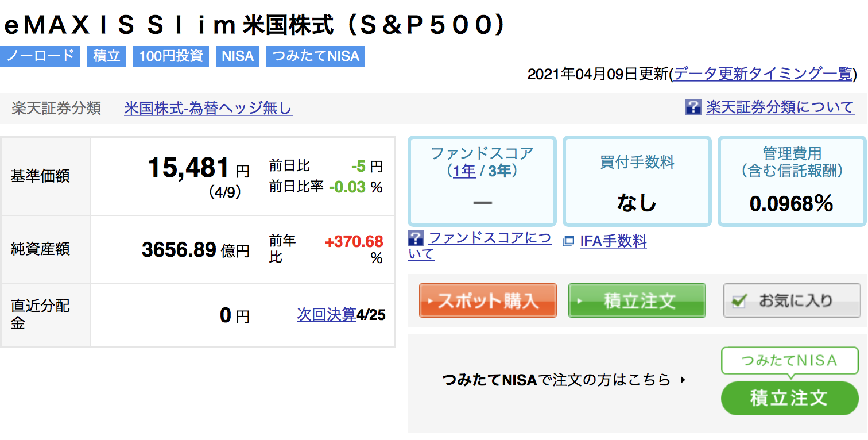Viewport: 868px width, 440px height.
Task: Open the 楽天証券分類について help link
Action: [x=780, y=107]
